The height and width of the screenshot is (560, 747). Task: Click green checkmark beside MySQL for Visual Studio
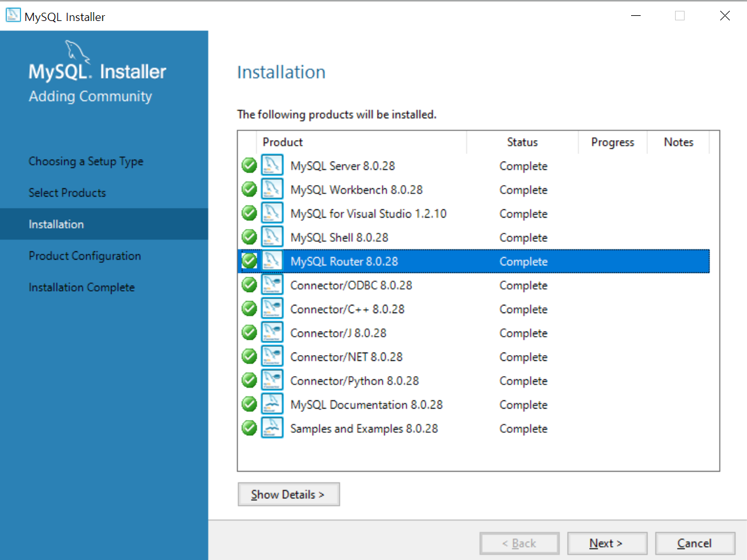249,213
